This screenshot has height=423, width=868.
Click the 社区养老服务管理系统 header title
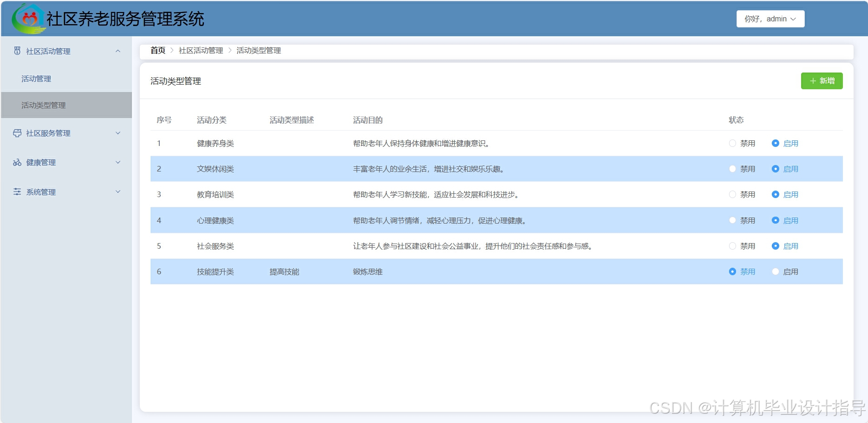pos(125,19)
